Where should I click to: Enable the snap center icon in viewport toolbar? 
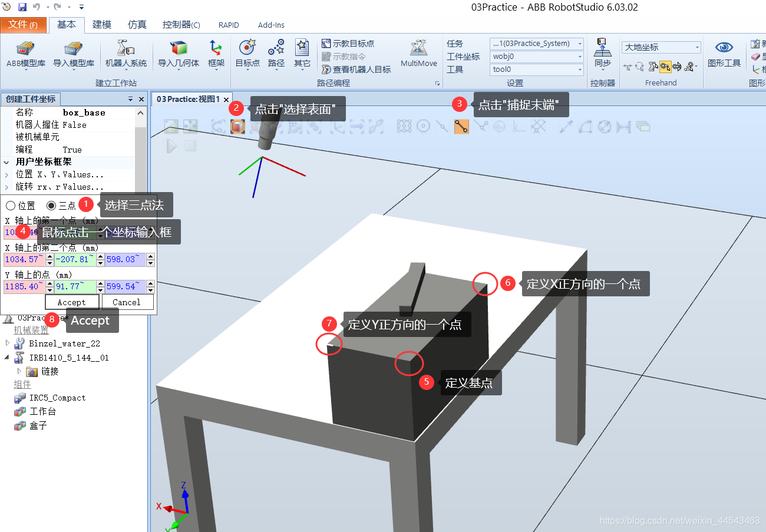click(x=423, y=126)
